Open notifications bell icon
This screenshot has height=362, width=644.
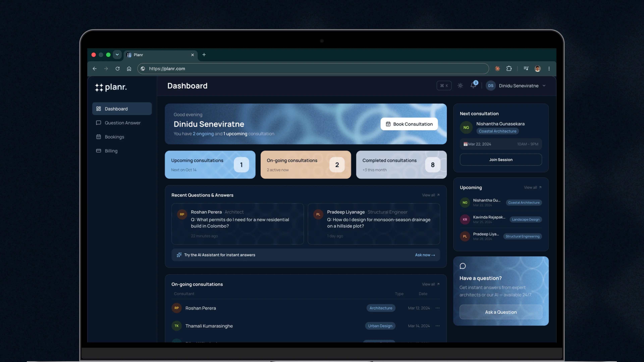[x=473, y=85]
